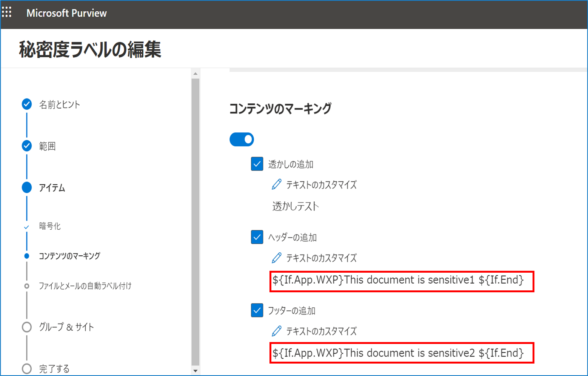Viewport: 588px width, 376px height.
Task: Click the 透かしテスト watermark text
Action: (296, 206)
